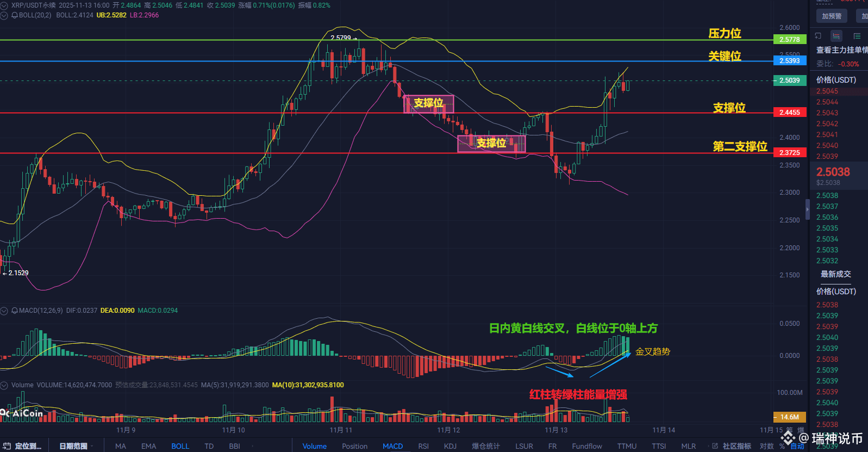
Task: Click bid price 2.5034 in order book
Action: [827, 239]
